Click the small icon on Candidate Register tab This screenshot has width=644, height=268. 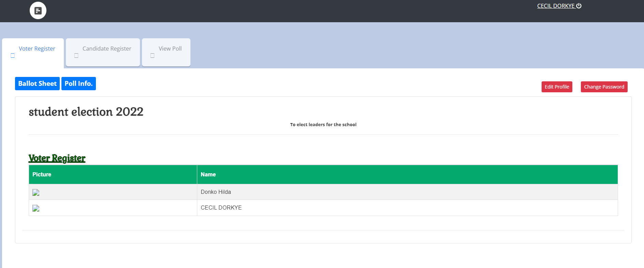(76, 56)
